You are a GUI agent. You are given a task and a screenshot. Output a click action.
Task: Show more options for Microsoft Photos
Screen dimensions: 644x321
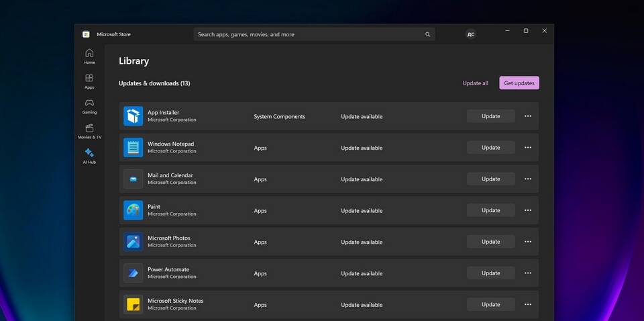click(528, 242)
